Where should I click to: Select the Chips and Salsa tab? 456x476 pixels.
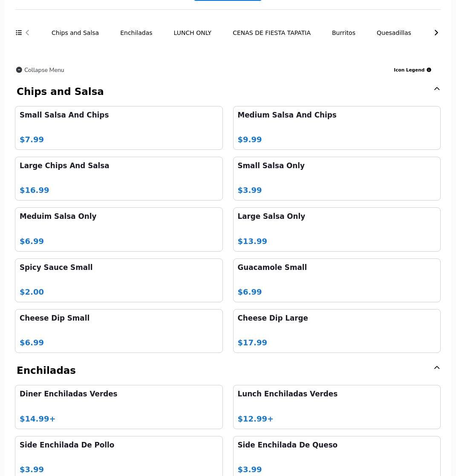[x=75, y=33]
